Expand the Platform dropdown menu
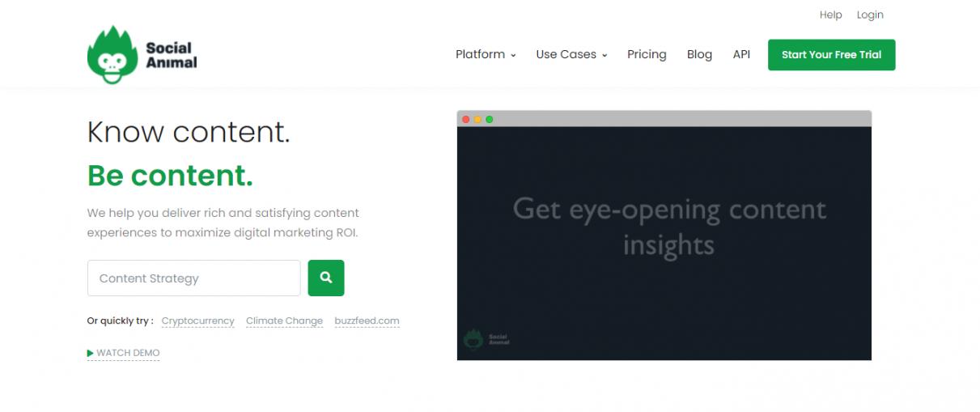This screenshot has height=412, width=980. 486,55
